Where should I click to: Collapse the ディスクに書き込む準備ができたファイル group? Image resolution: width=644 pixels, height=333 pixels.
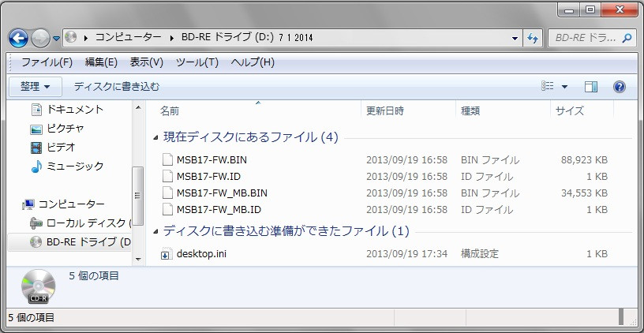(155, 232)
